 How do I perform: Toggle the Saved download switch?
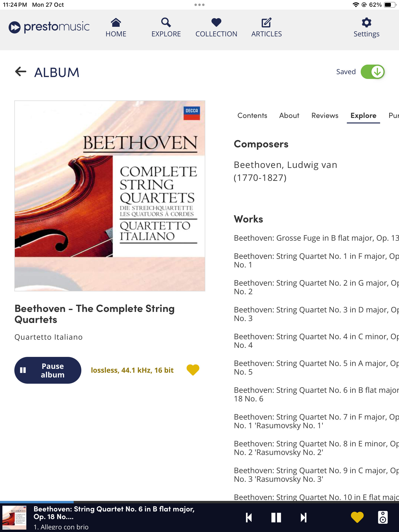tap(372, 72)
